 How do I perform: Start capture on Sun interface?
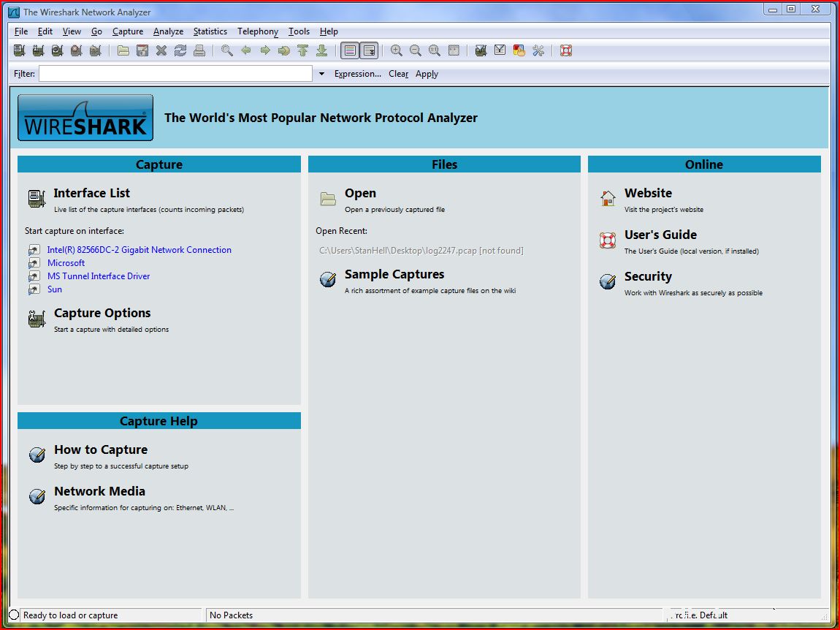pyautogui.click(x=55, y=289)
